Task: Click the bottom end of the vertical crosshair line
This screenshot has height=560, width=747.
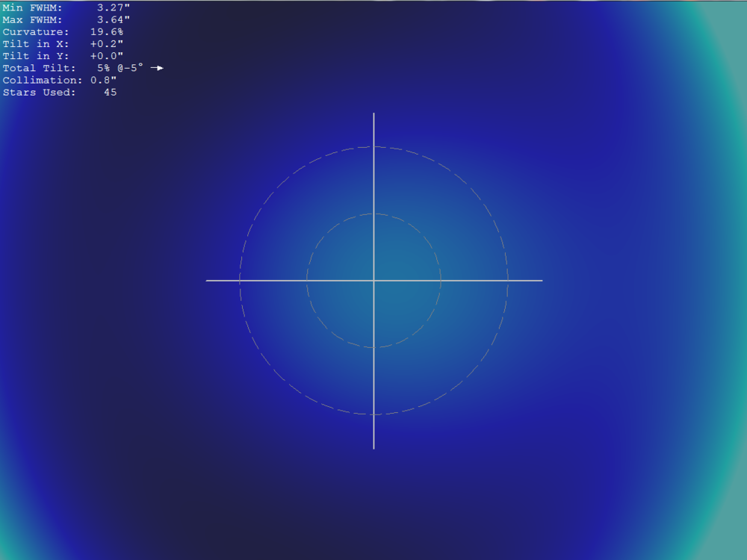Action: click(373, 447)
